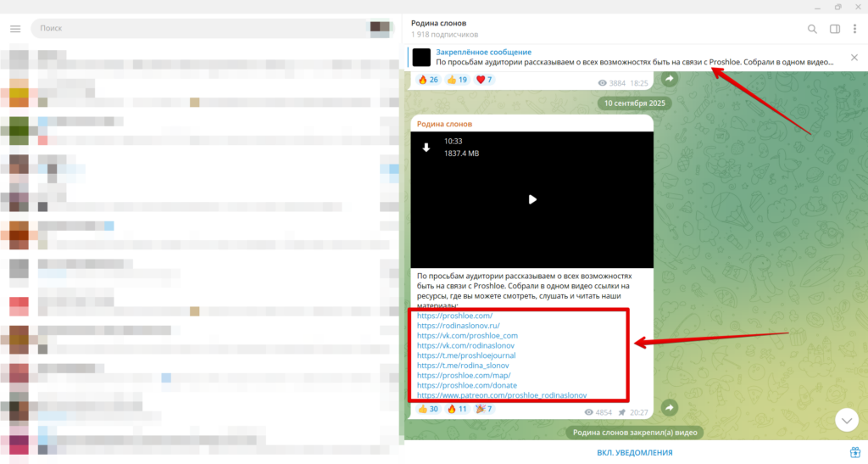Click the thumbs-up reaction with 30
Image resolution: width=868 pixels, height=464 pixels.
(x=428, y=409)
